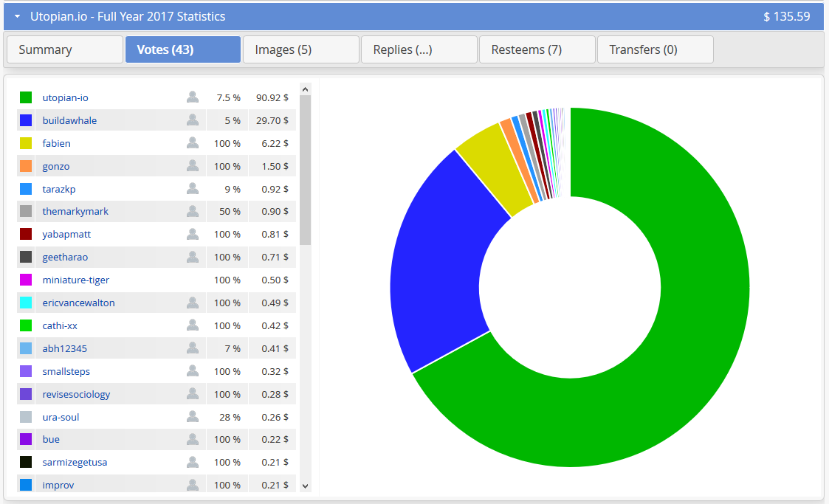Collapse the Utopian.io statistics header arrow
Image resolution: width=829 pixels, height=504 pixels.
(18, 16)
